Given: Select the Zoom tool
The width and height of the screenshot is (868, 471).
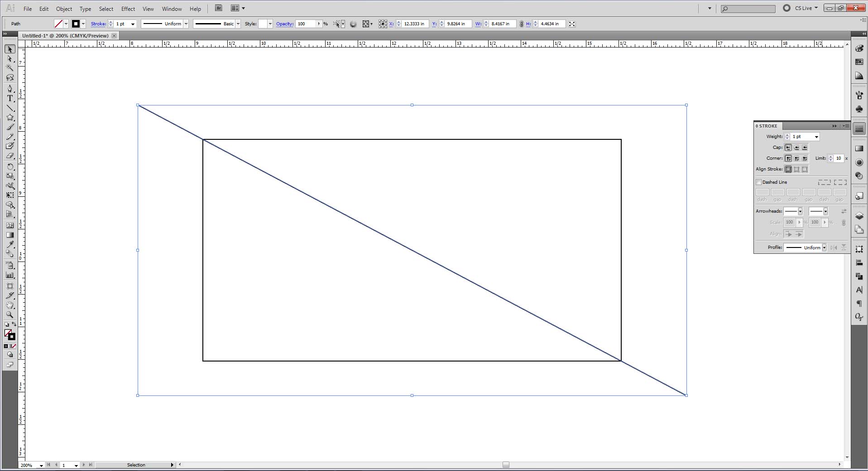Looking at the screenshot, I should [x=10, y=315].
